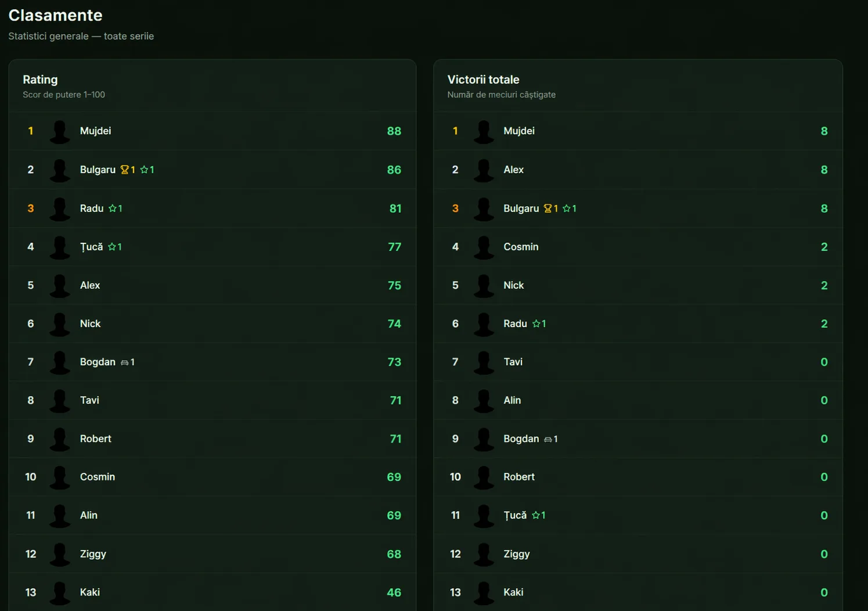Click Kaki's avatar in the Rating list
Screen dimensions: 868x611
pyautogui.click(x=59, y=592)
